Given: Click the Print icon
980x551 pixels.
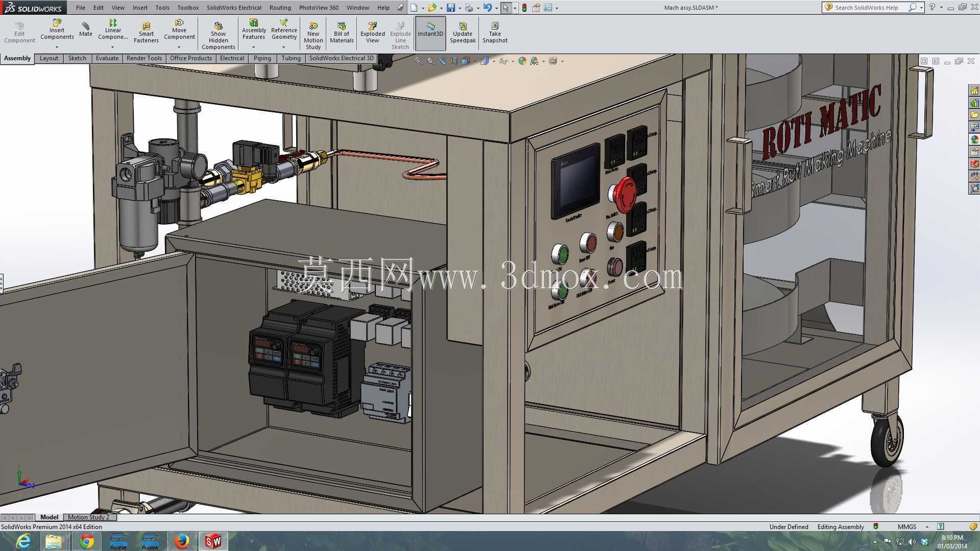Looking at the screenshot, I should pos(469,8).
